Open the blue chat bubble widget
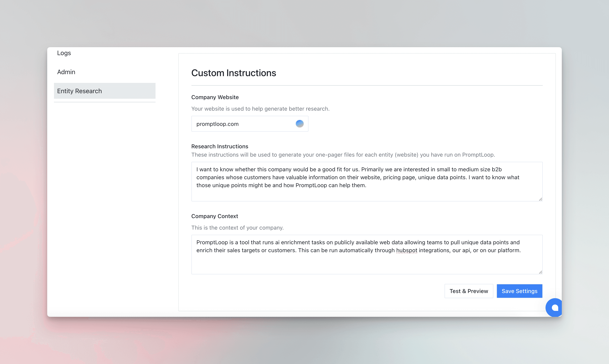Image resolution: width=609 pixels, height=364 pixels. tap(554, 307)
